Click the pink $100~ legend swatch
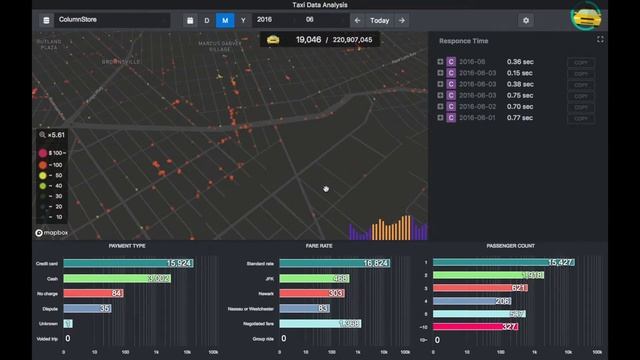 (x=43, y=153)
